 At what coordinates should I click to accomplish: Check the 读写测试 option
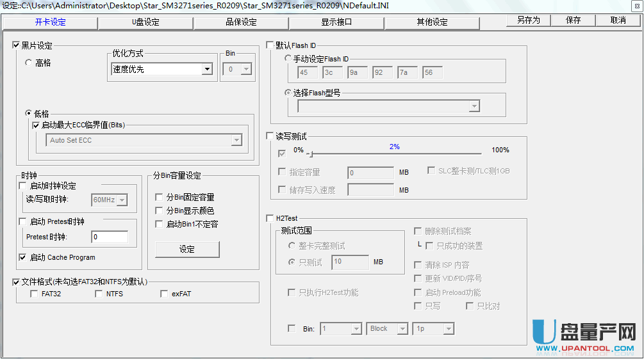point(270,136)
